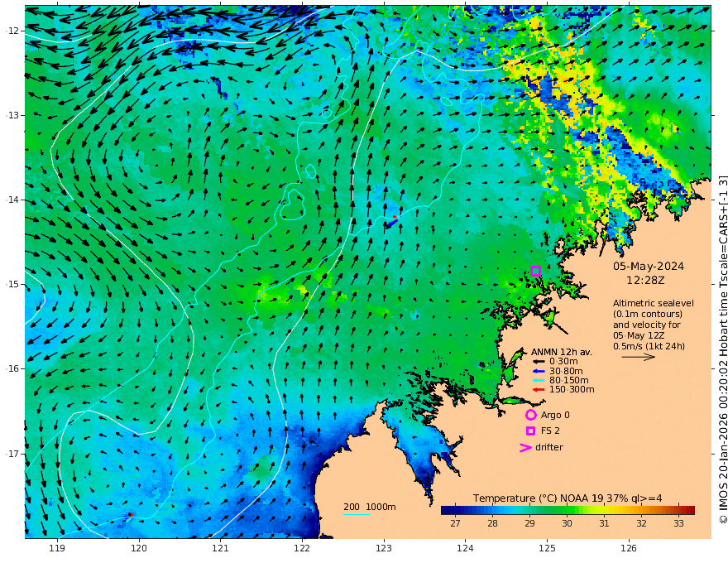Click the blue-red mooring vector near 123E 14S
Screen dimensions: 728x563
coord(391,222)
